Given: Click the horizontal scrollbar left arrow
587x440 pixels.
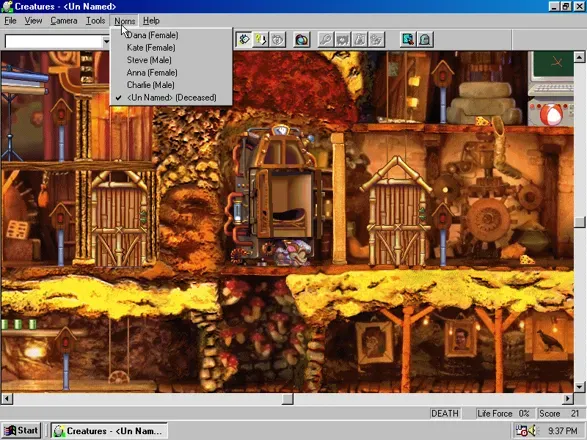Looking at the screenshot, I should point(7,399).
